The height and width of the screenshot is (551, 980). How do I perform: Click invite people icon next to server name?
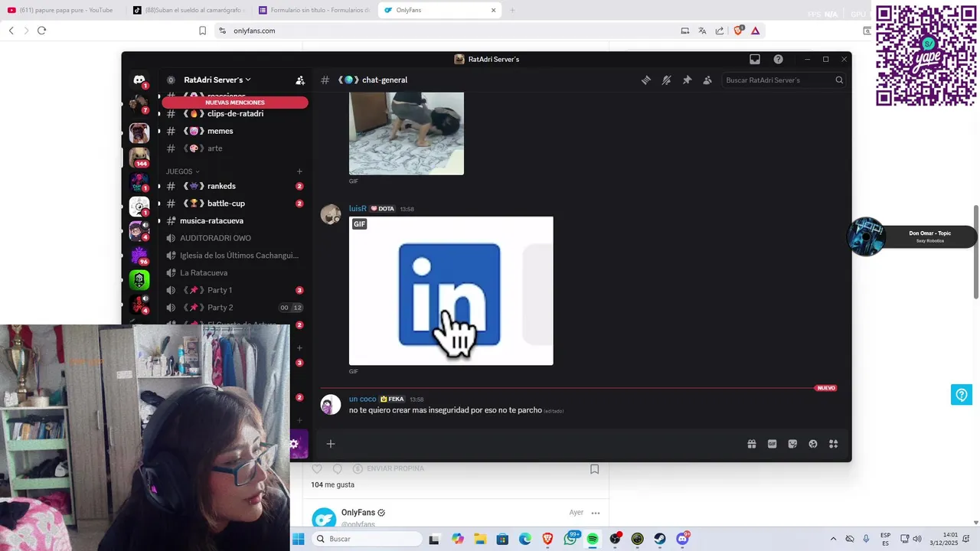(300, 80)
